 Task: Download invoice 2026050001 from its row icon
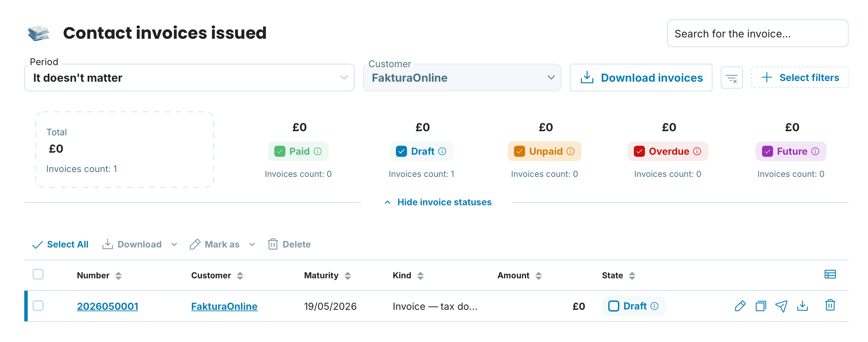click(803, 306)
